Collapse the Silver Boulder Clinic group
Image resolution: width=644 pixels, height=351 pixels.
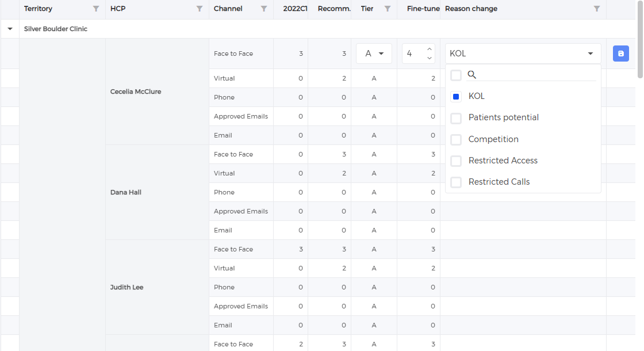pos(10,29)
